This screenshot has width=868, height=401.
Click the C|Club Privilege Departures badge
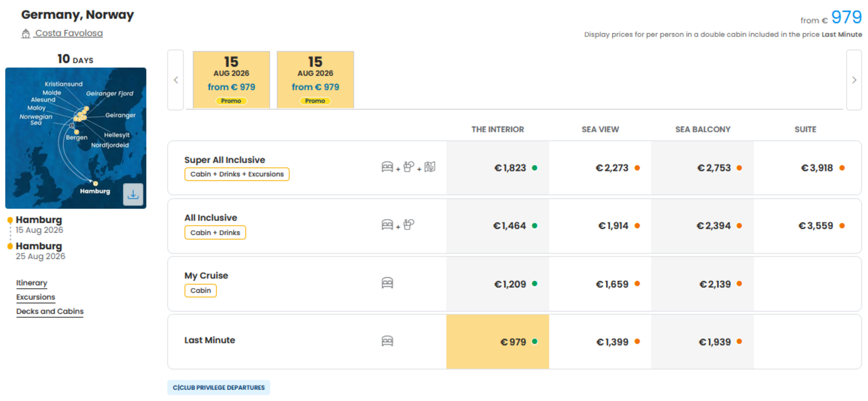tap(219, 387)
